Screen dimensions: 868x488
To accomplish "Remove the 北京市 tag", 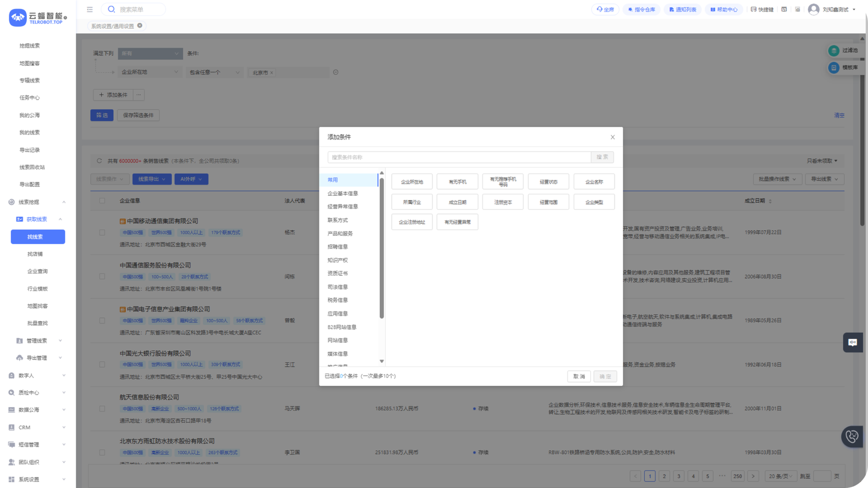I will click(x=272, y=73).
